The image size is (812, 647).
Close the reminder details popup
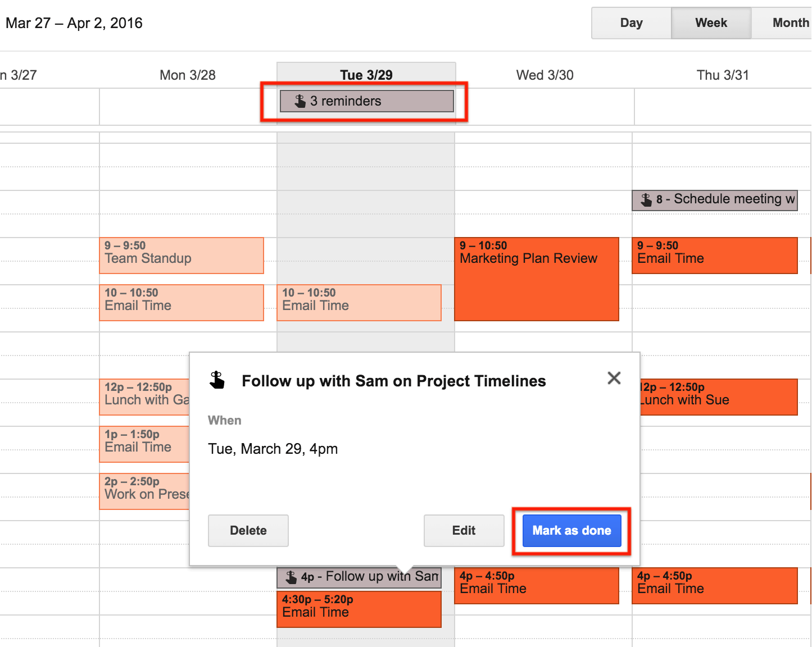614,378
